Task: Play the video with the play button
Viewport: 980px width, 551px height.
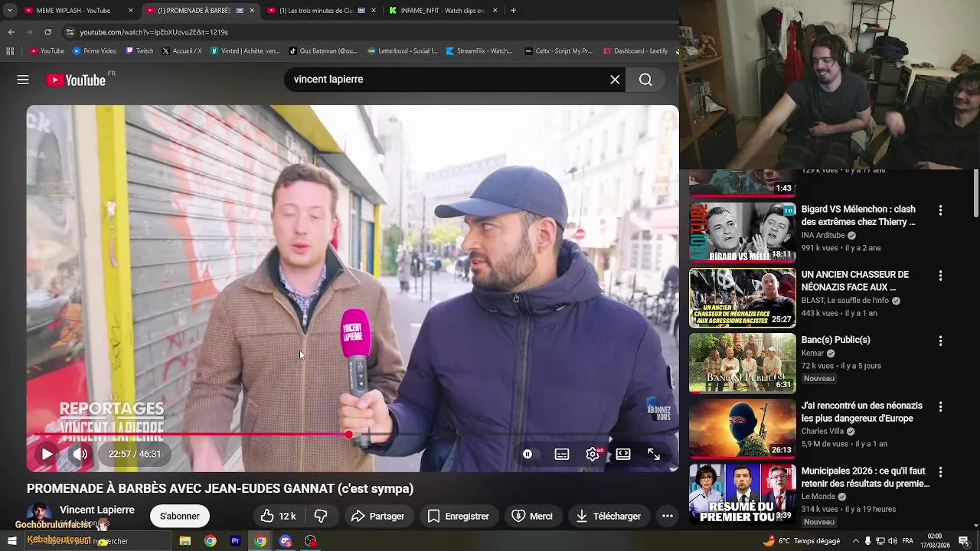Action: (47, 454)
